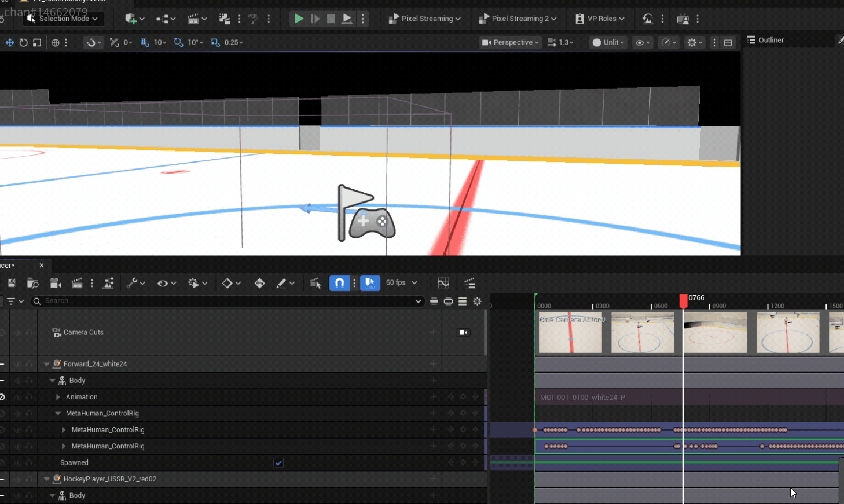Collapse the MetaHuman_ControlRig parent track
The height and width of the screenshot is (504, 844).
[58, 414]
